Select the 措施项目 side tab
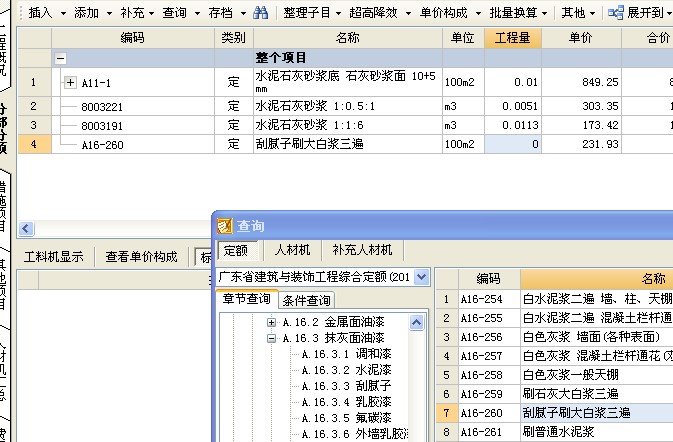 pyautogui.click(x=3, y=207)
